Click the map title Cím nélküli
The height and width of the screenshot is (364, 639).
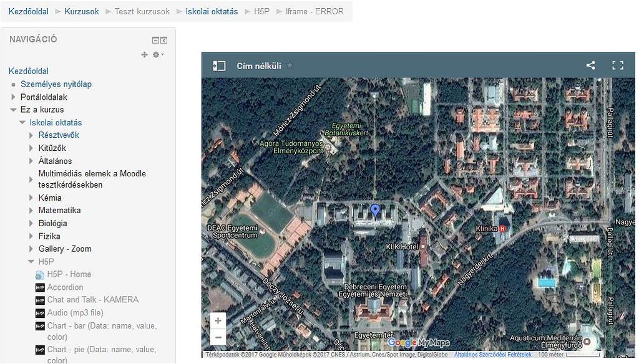(x=259, y=65)
